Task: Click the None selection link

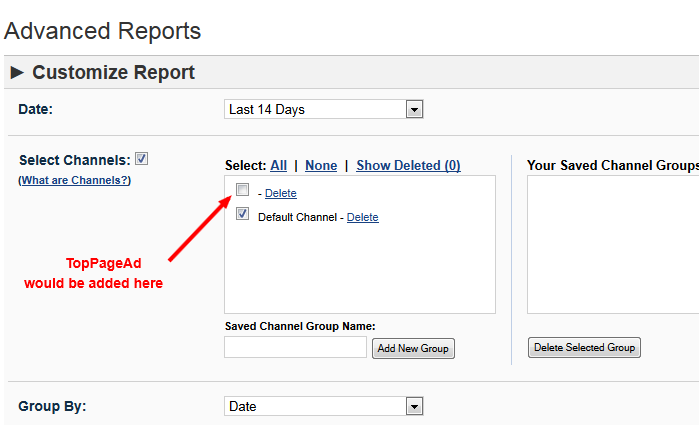Action: [x=321, y=165]
